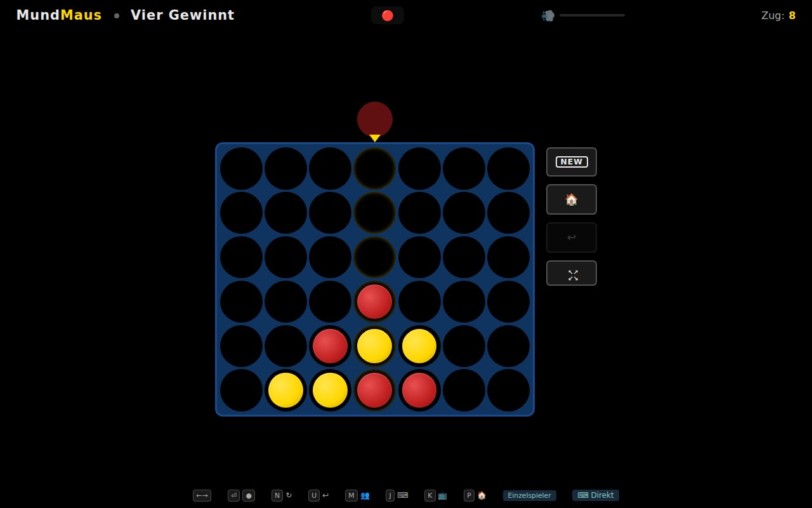Click the restart circular arrow icon in footer
The width and height of the screenshot is (812, 508).
[289, 495]
